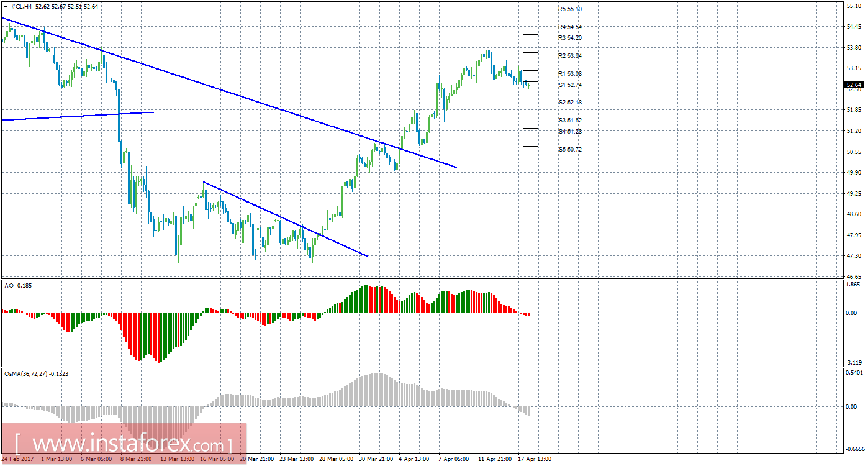Click the 53.80 price scale value
The image size is (868, 466).
pyautogui.click(x=854, y=47)
